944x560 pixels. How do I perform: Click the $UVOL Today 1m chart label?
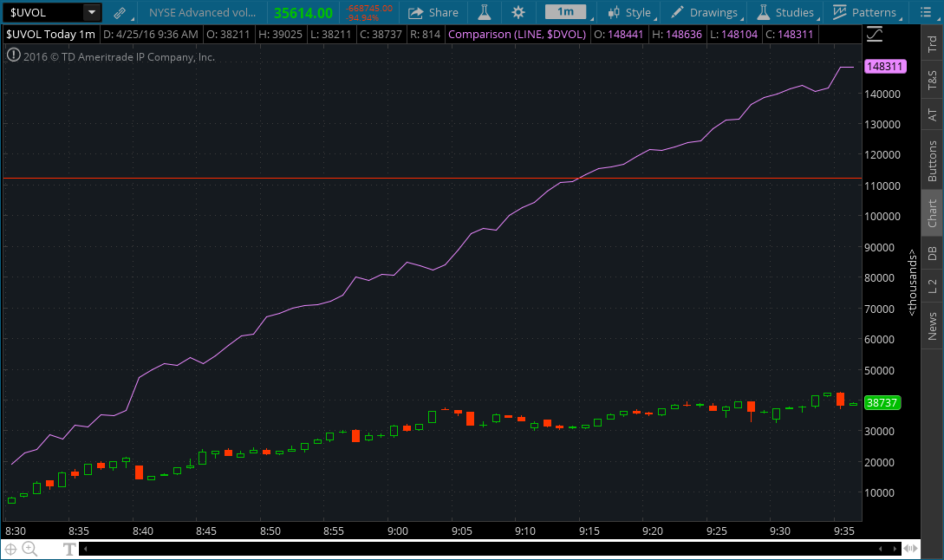[50, 35]
